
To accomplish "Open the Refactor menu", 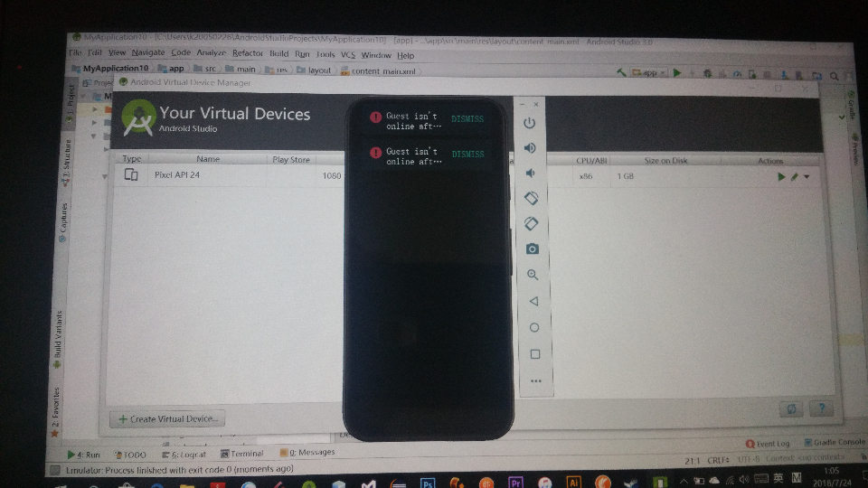I will [248, 53].
